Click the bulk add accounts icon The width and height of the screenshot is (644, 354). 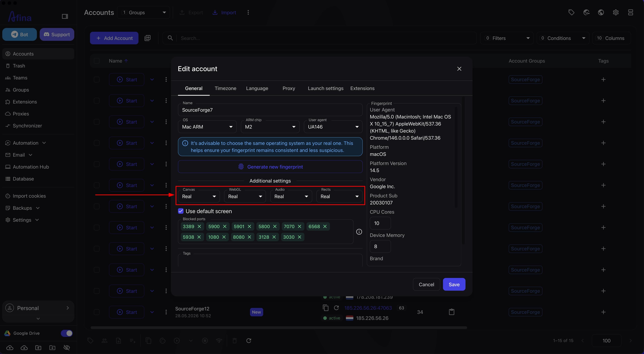[x=148, y=38]
